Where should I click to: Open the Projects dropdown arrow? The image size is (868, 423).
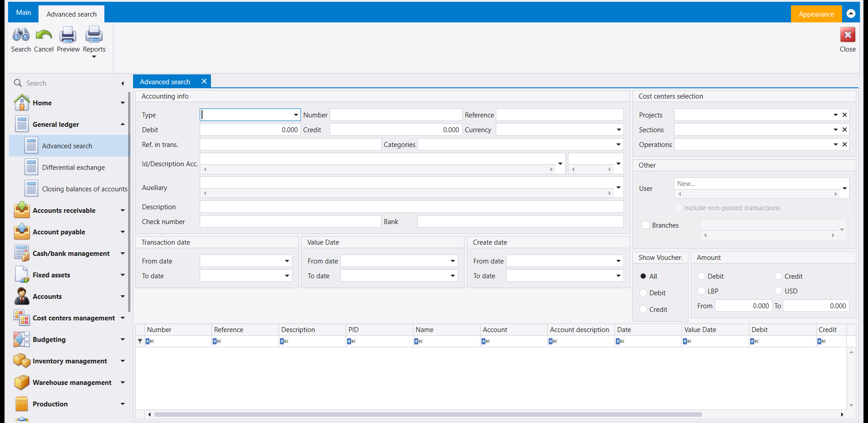[835, 115]
